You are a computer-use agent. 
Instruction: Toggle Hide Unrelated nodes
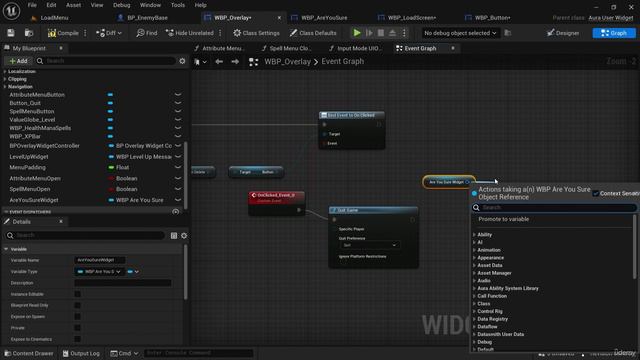[189, 33]
